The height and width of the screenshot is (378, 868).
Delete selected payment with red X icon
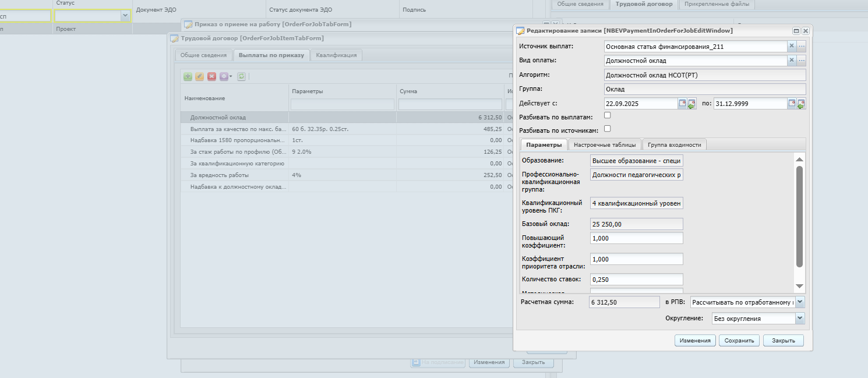click(211, 76)
